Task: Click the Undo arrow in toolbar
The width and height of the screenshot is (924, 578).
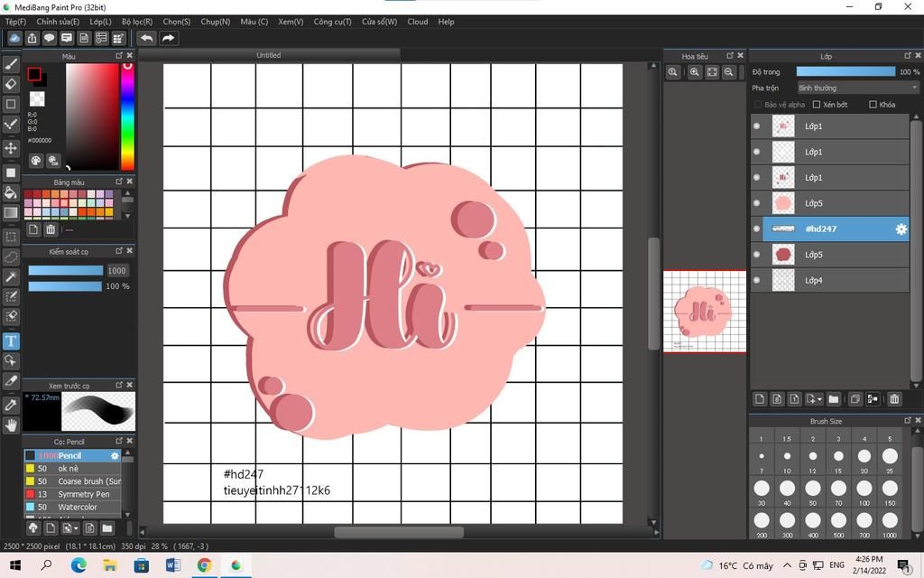Action: click(x=147, y=38)
